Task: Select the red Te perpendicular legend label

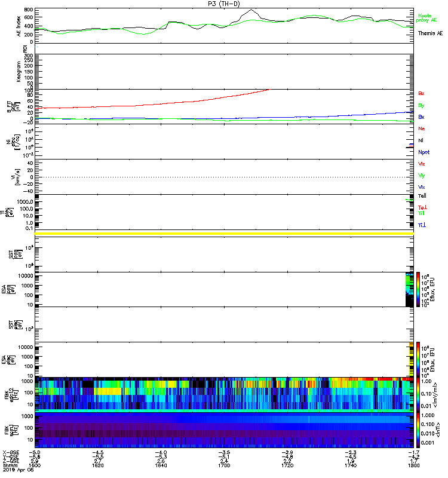Action: tap(422, 207)
